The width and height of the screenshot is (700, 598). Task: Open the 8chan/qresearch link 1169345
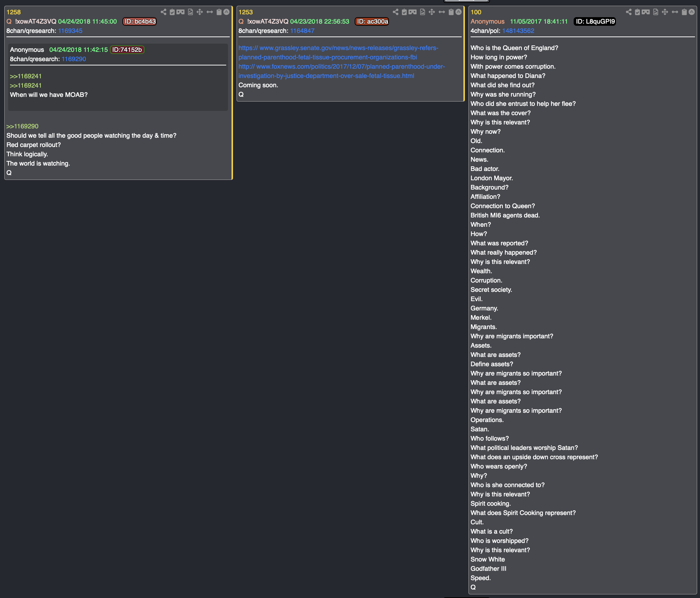70,31
